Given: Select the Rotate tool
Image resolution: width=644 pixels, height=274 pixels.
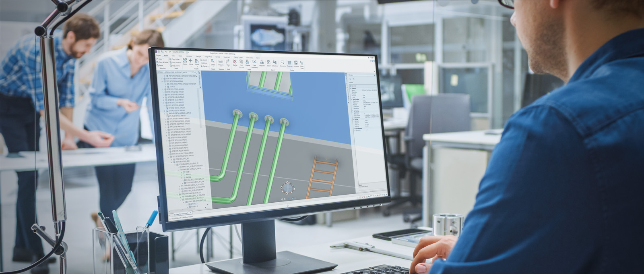Looking at the screenshot, I should tap(197, 62).
